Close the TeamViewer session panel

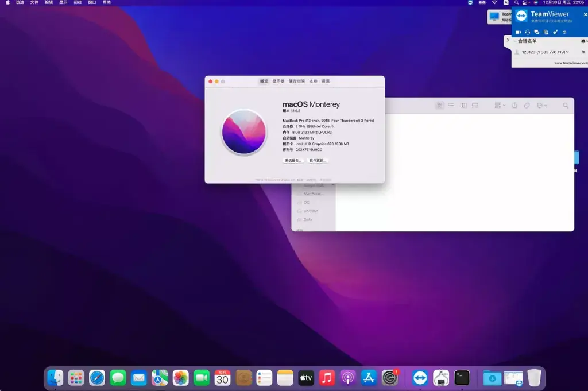coord(585,14)
